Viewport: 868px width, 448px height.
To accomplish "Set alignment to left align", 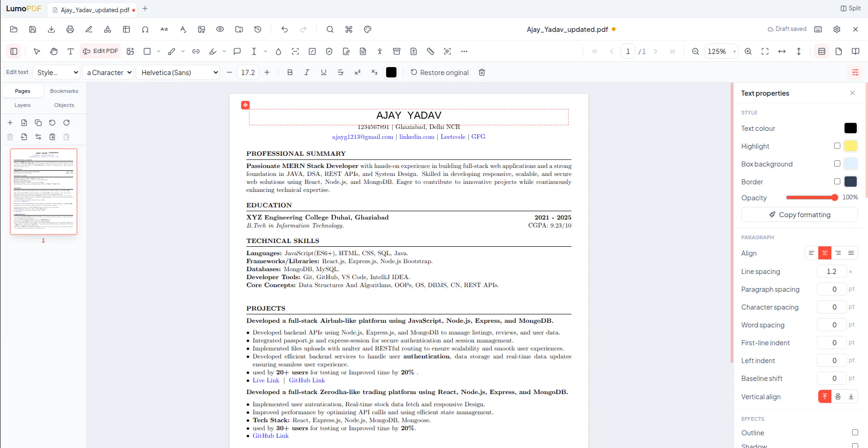I will (x=811, y=253).
